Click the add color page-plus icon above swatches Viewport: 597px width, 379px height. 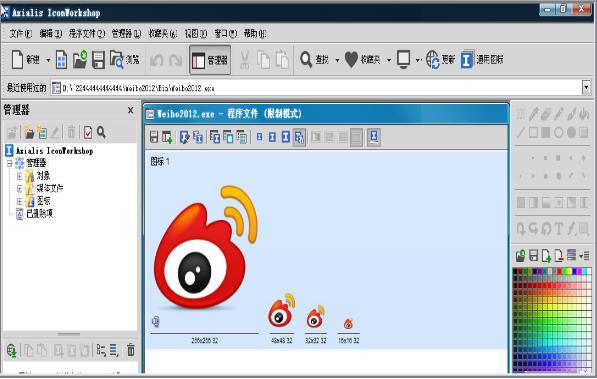pyautogui.click(x=546, y=256)
